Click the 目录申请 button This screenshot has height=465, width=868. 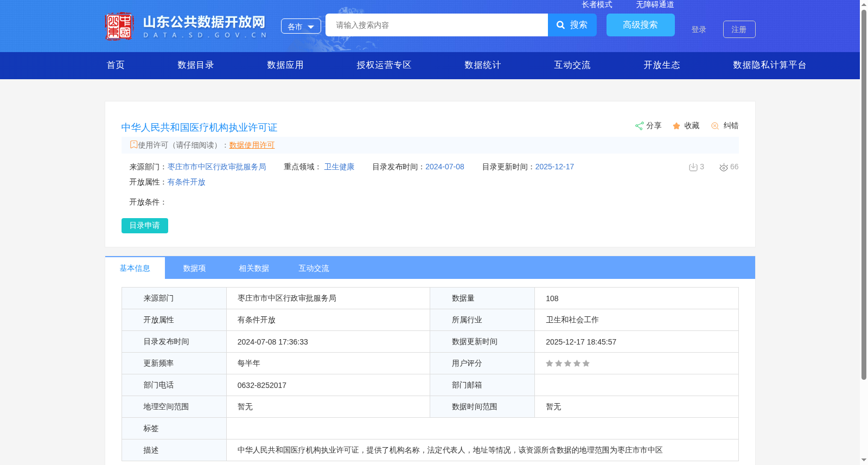coord(145,226)
